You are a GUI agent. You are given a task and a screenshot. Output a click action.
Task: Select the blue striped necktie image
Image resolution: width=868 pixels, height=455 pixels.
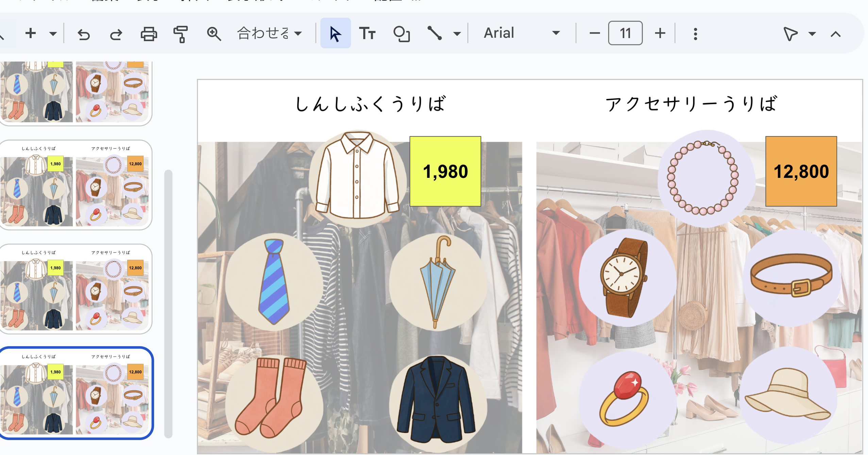pyautogui.click(x=274, y=282)
